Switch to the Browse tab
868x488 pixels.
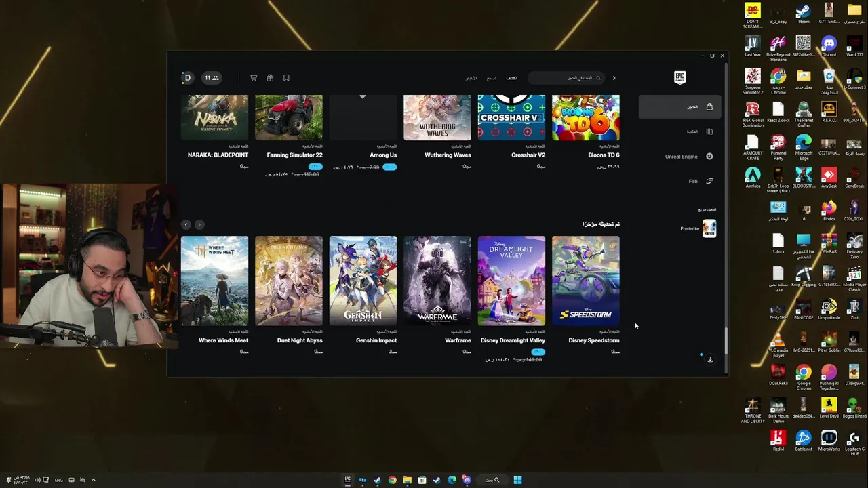(492, 78)
